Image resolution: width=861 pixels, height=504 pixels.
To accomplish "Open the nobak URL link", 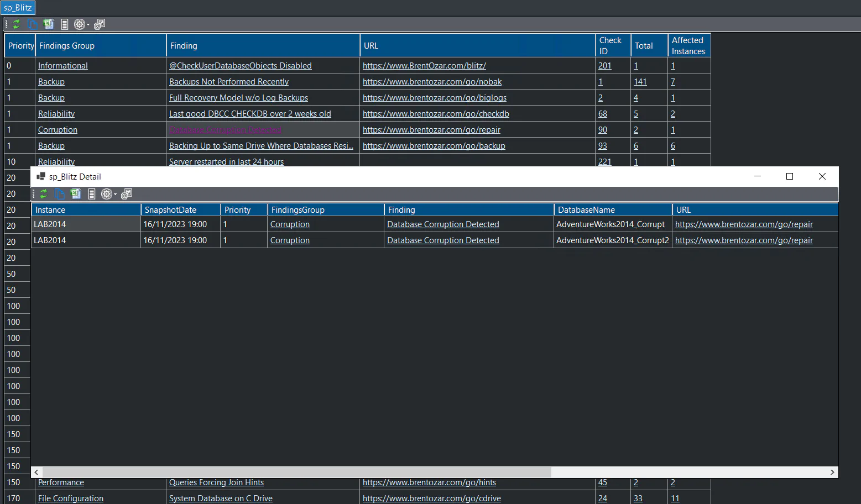I will pyautogui.click(x=432, y=82).
